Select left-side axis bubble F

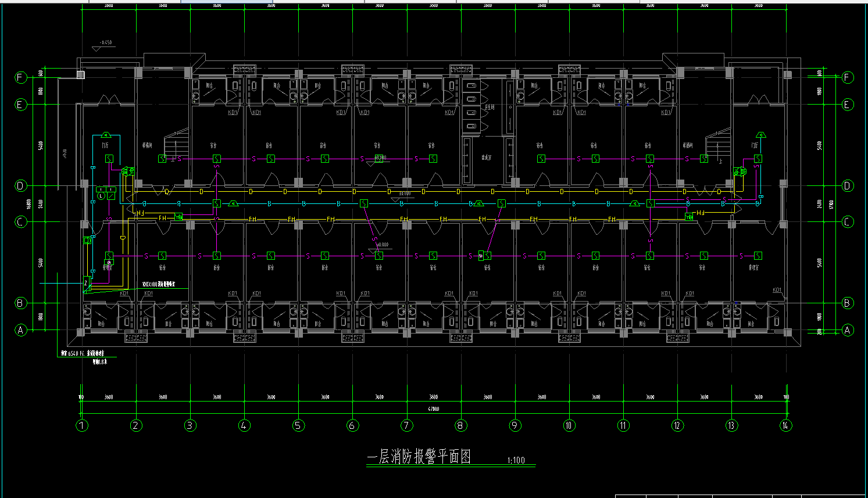[21, 77]
